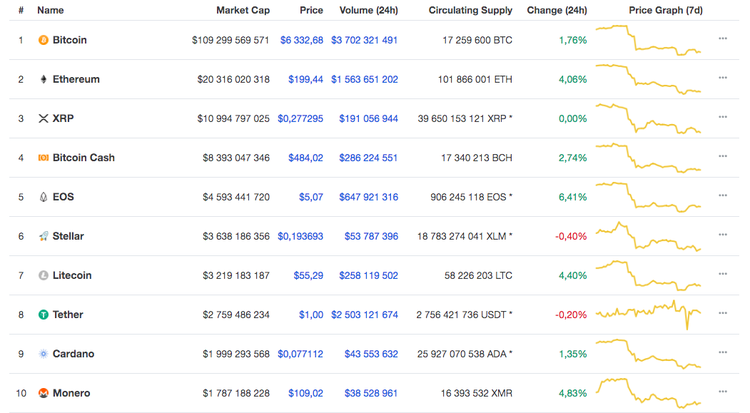Click the EOS logo icon
750x413 pixels.
(43, 197)
